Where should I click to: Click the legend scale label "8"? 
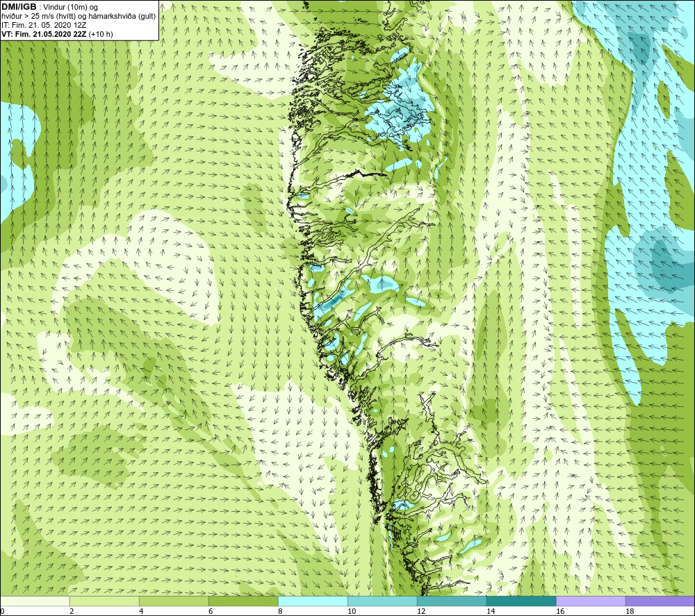click(281, 611)
